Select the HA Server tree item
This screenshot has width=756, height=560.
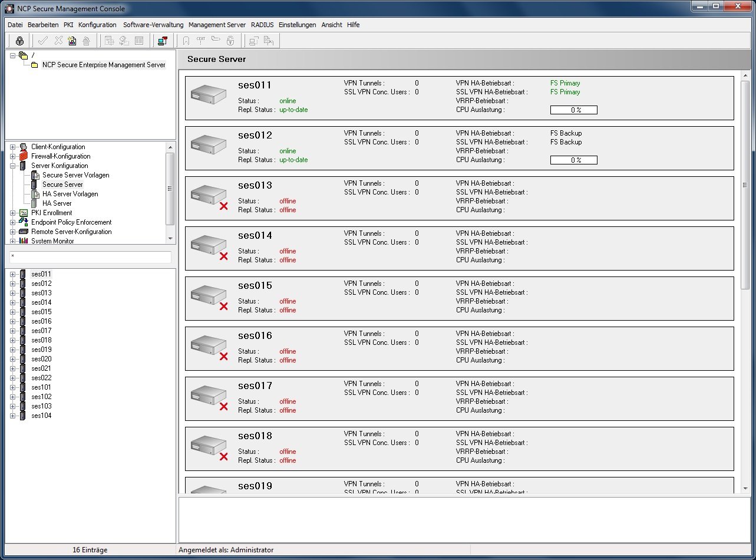(x=57, y=203)
